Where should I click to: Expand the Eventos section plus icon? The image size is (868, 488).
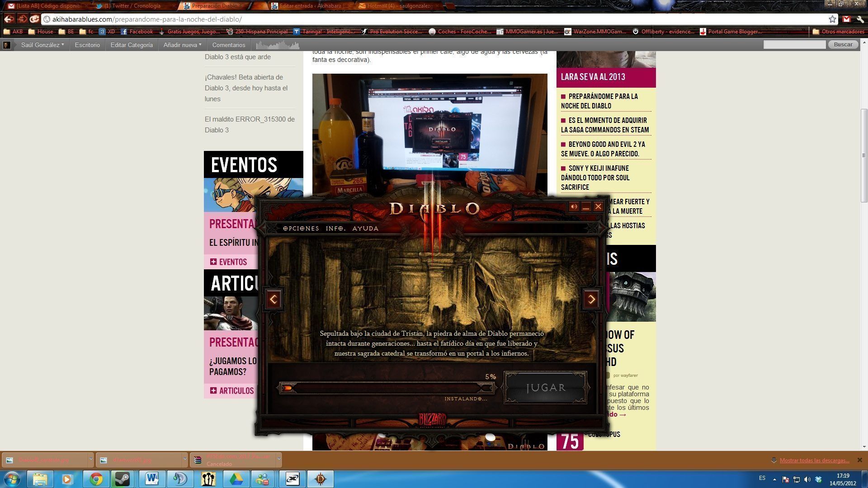coord(213,262)
